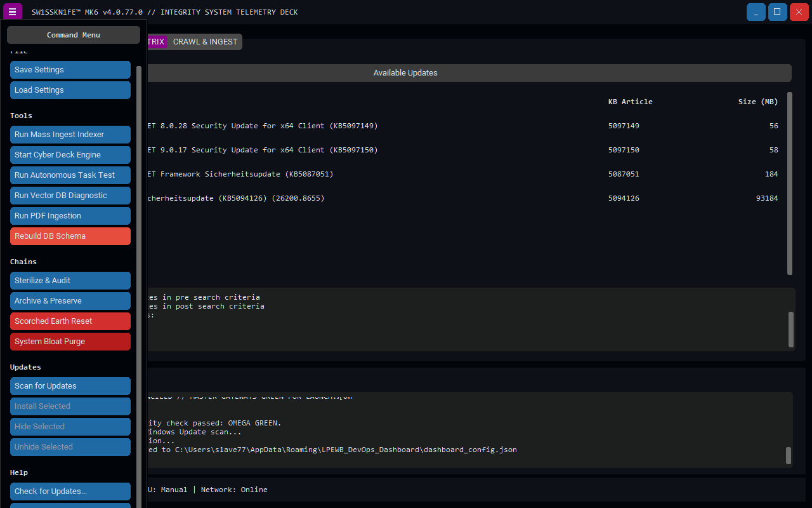Switch to CRAWL & INGEST tab
The height and width of the screenshot is (508, 812).
[205, 42]
